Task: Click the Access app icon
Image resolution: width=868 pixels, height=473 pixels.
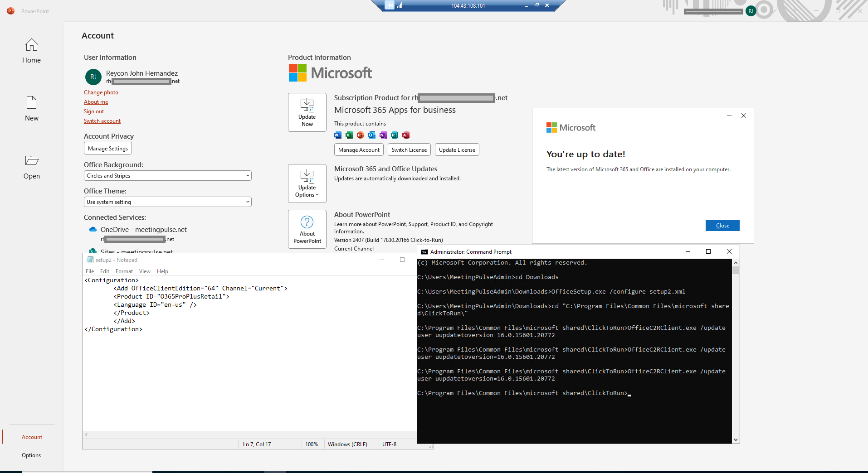Action: tap(406, 135)
